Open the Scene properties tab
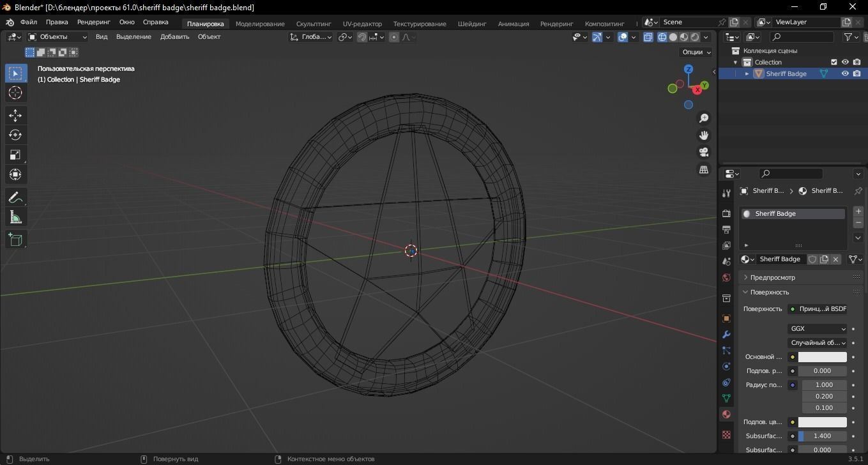 pyautogui.click(x=726, y=261)
